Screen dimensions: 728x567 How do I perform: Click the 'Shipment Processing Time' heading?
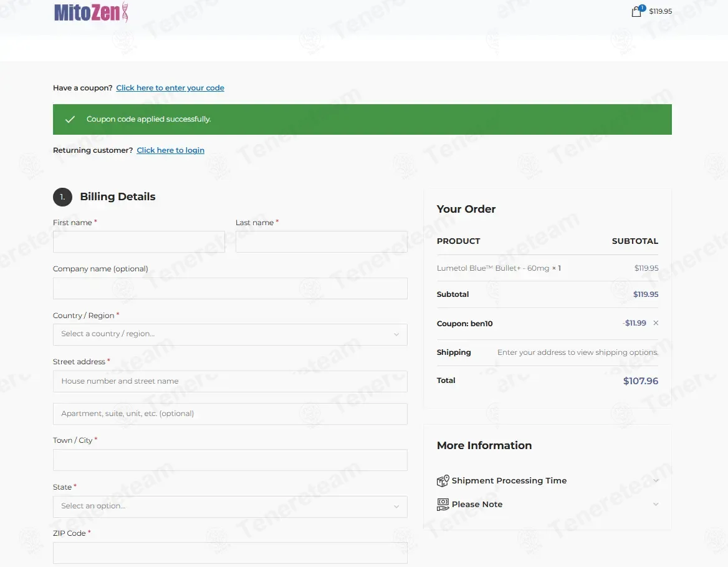[509, 480]
